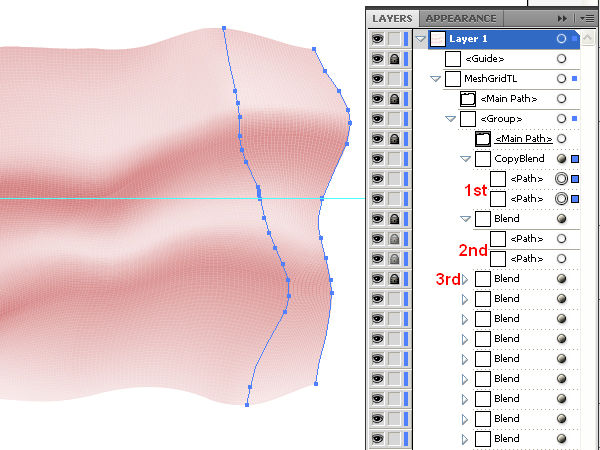Hide the MeshGridTL sublayer
Screen dimensions: 600x450
click(x=378, y=78)
